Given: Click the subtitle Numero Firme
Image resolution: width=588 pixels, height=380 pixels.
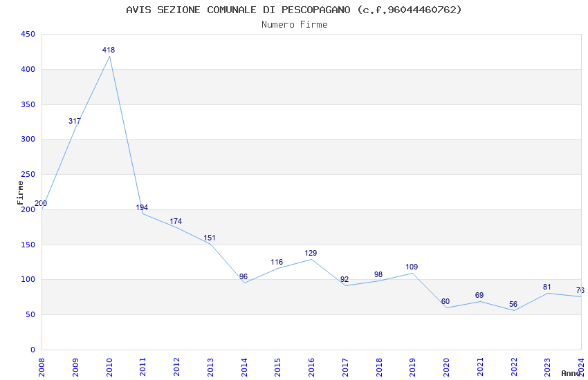Looking at the screenshot, I should [x=295, y=25].
